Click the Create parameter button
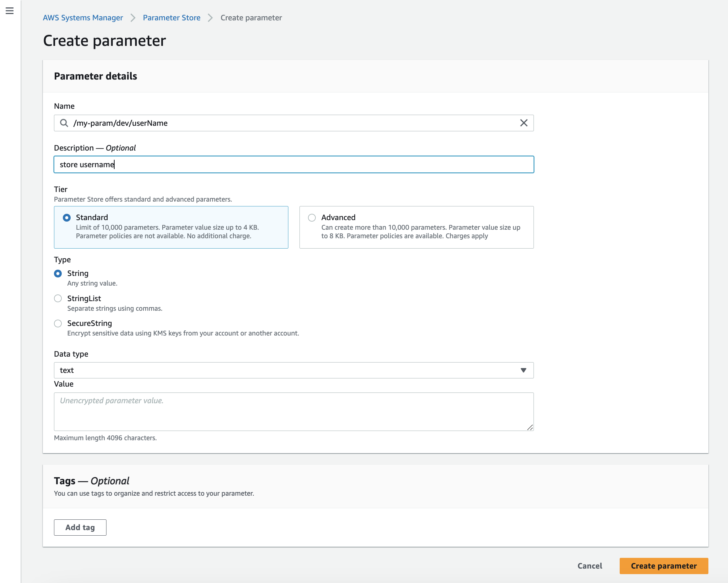The width and height of the screenshot is (728, 583). [664, 566]
